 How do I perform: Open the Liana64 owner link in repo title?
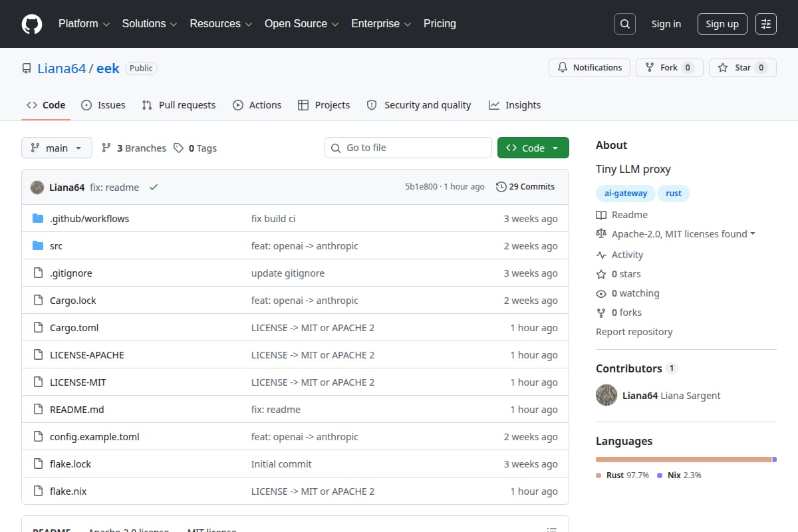tap(61, 68)
